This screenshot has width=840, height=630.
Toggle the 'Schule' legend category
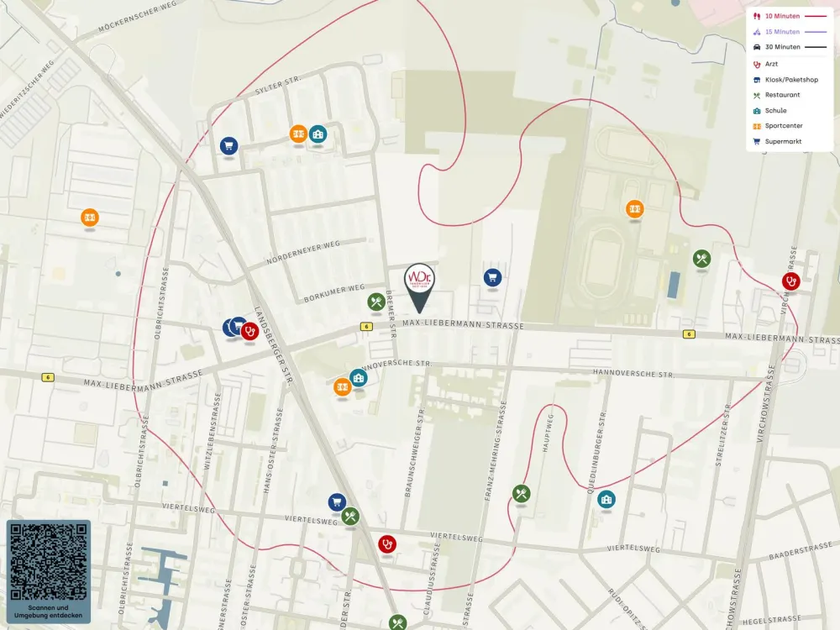click(x=769, y=110)
